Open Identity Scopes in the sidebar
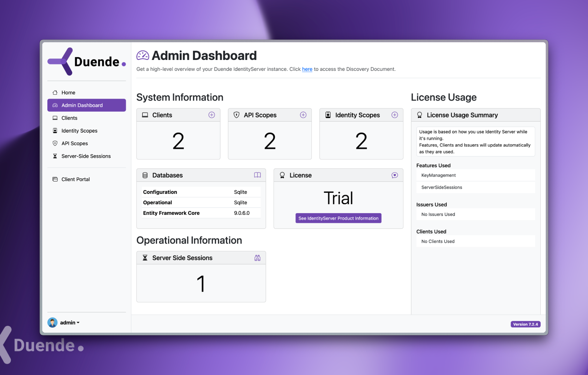 [x=86, y=130]
